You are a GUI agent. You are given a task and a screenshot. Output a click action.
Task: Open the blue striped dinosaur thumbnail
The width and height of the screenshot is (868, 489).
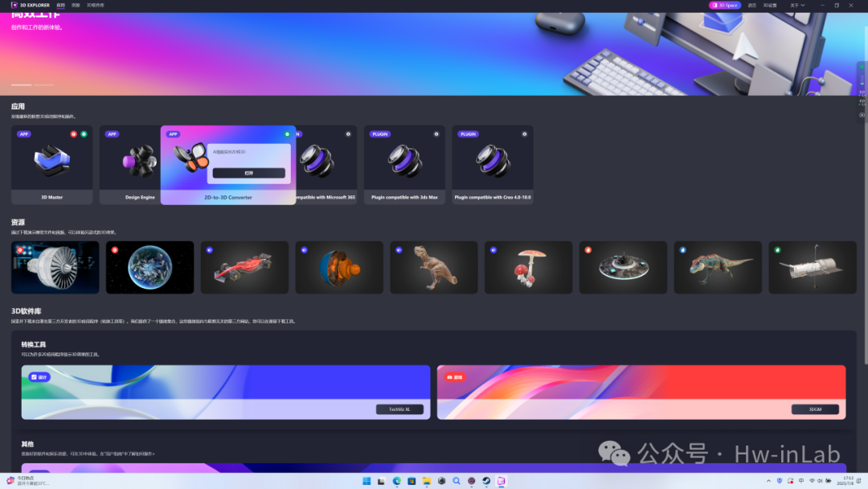(718, 267)
